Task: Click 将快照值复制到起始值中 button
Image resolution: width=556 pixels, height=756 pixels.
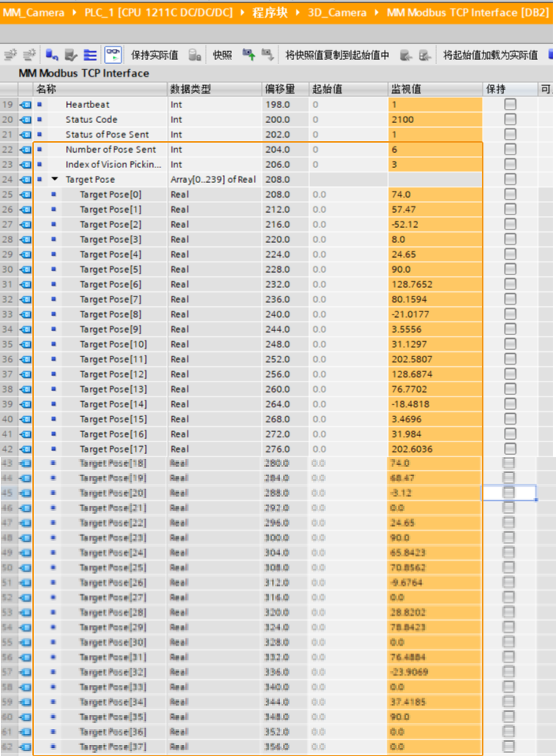Action: 337,55
